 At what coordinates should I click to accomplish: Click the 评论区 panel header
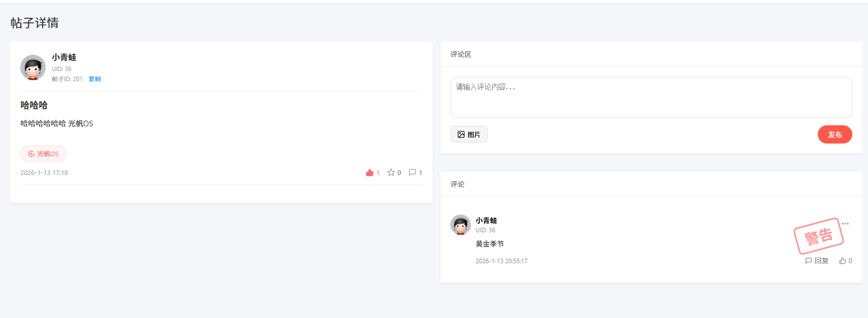(x=461, y=54)
